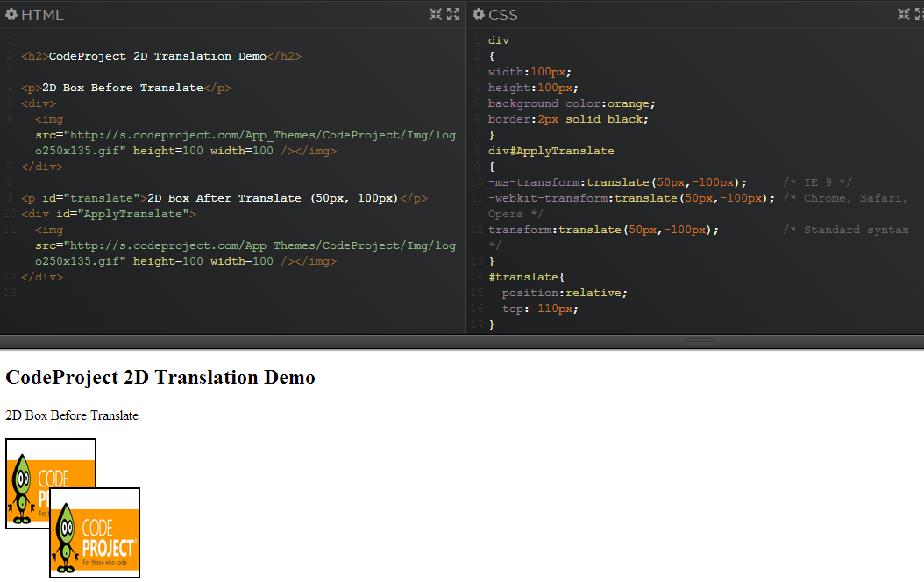Click the div#ApplyTranslate selector

(551, 151)
